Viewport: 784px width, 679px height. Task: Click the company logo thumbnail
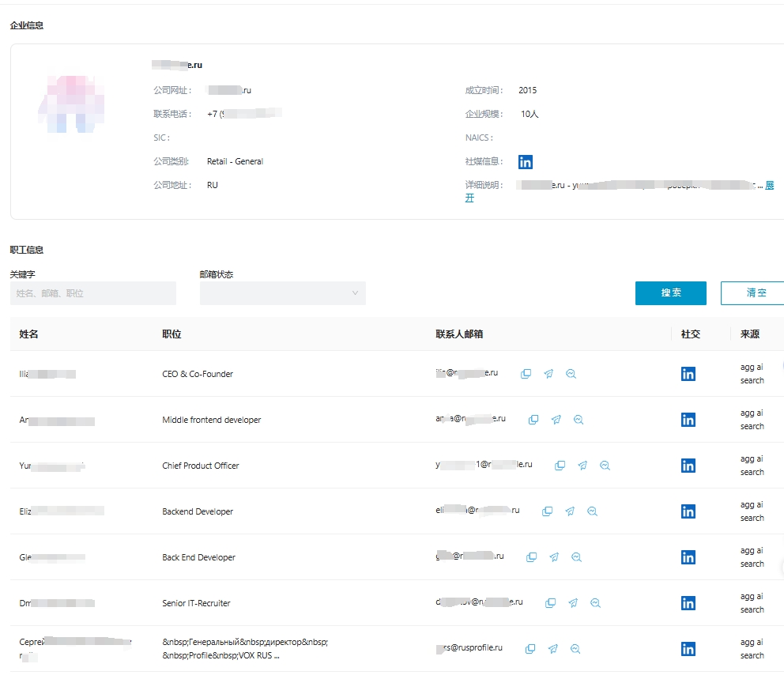tap(71, 103)
